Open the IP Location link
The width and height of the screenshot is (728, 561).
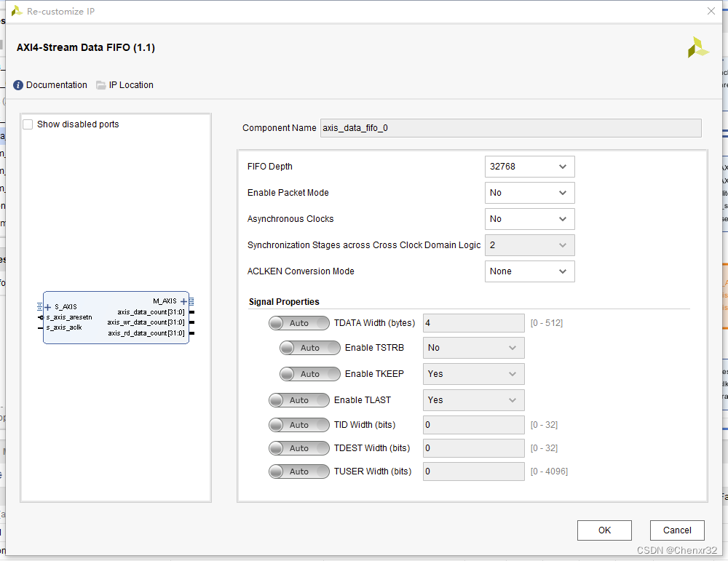point(131,85)
